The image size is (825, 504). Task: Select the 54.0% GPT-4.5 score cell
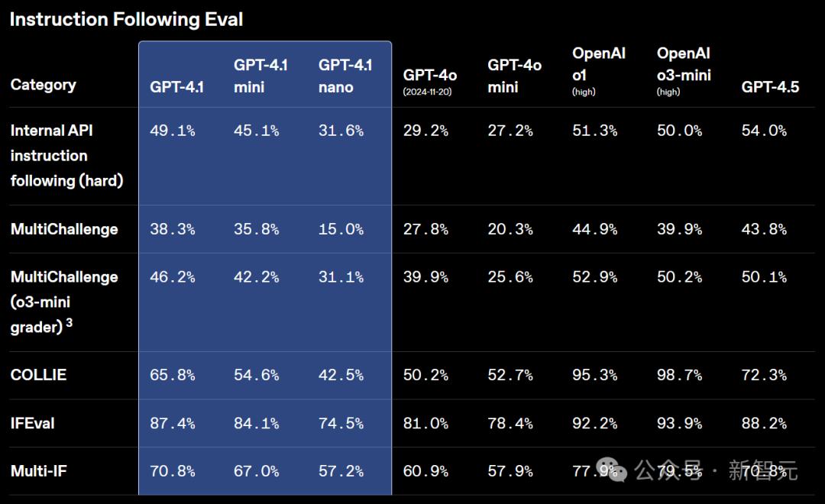764,131
